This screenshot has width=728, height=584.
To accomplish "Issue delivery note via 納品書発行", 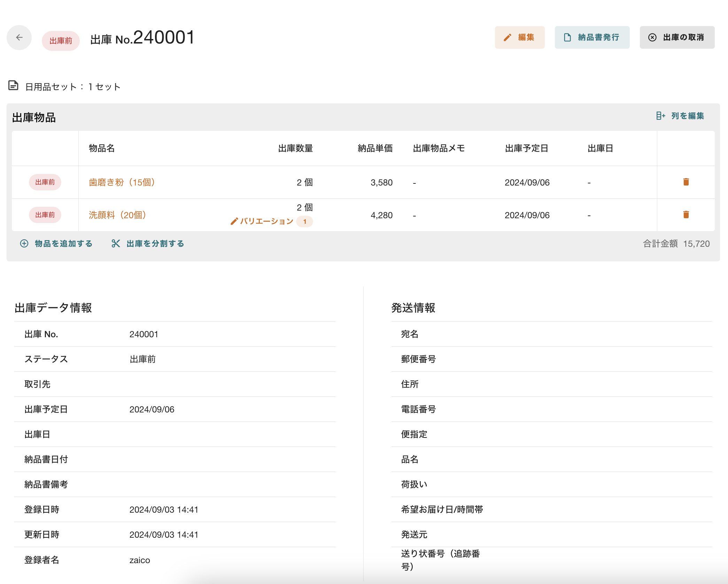I will (x=592, y=37).
